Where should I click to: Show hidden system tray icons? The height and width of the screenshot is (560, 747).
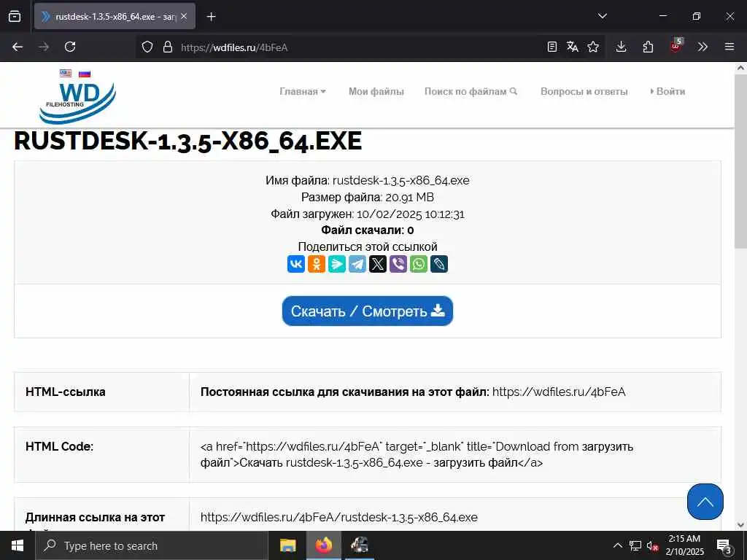coord(617,545)
